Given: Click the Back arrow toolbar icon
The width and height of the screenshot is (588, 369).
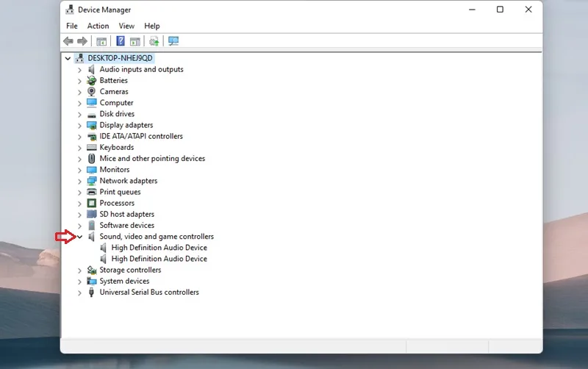Looking at the screenshot, I should coord(68,41).
